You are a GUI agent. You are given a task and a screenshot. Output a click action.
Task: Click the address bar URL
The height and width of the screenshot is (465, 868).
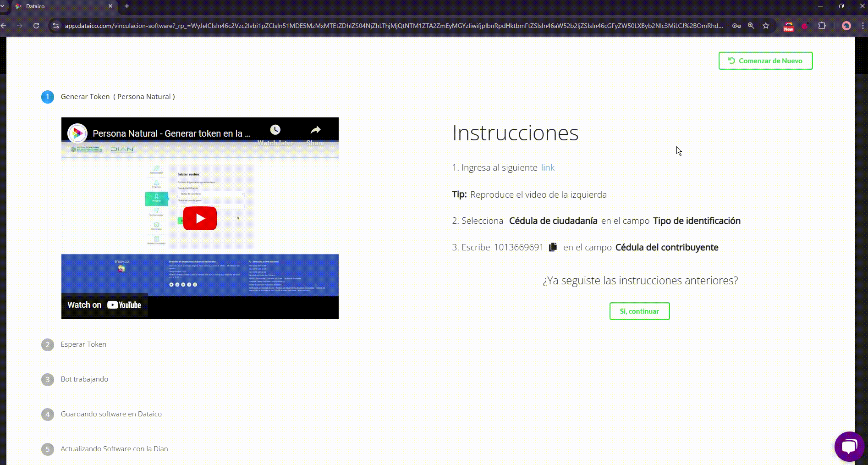click(x=394, y=26)
